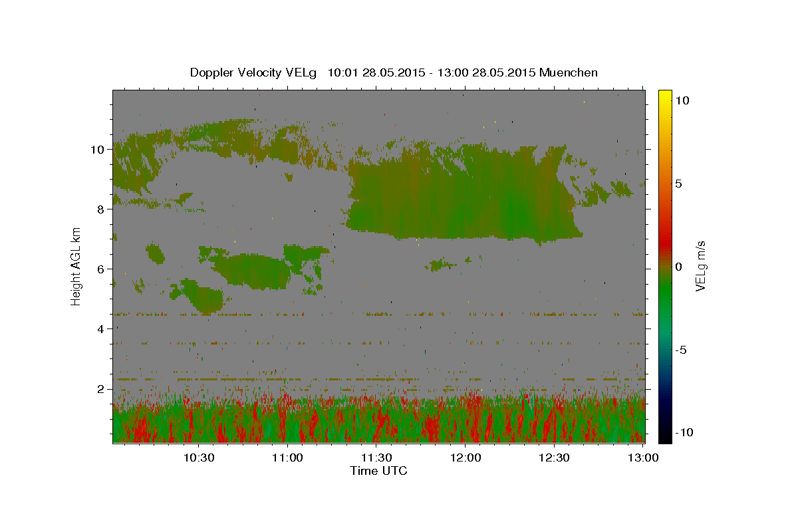Click the colorbar value -5 label

(681, 350)
